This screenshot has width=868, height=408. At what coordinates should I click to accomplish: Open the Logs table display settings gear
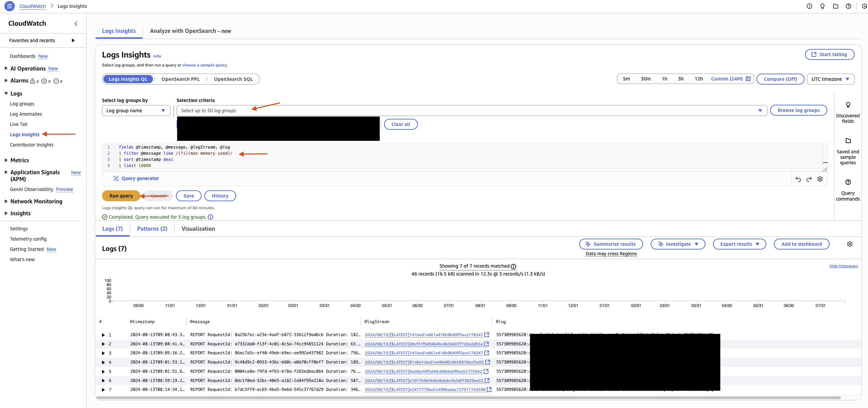click(x=850, y=244)
